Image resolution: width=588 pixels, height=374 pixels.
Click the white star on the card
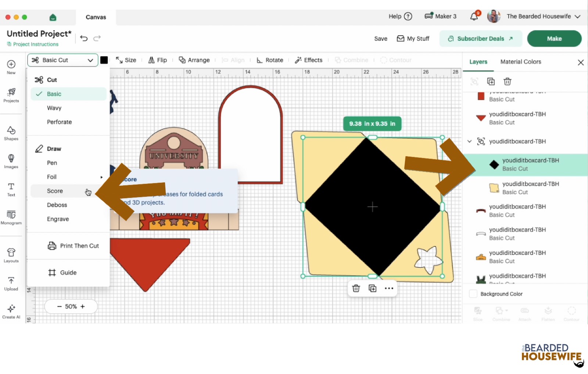(428, 260)
